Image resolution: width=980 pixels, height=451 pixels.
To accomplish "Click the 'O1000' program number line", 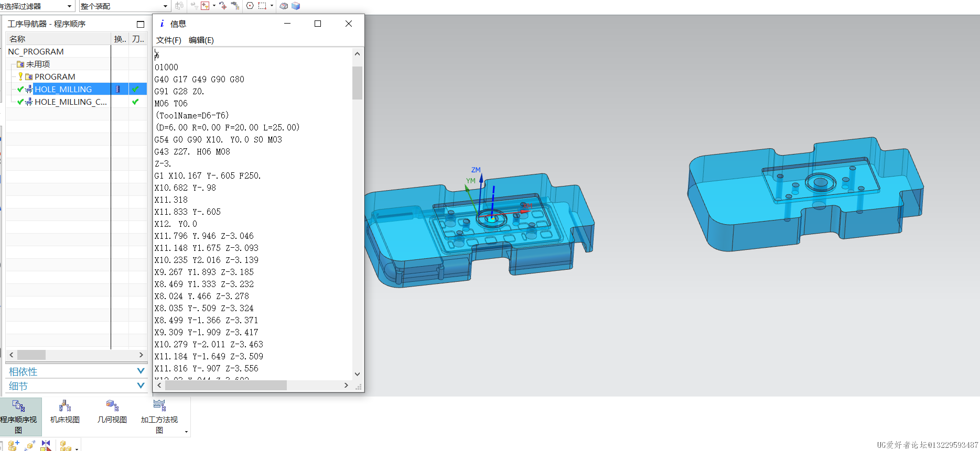I will (x=166, y=68).
